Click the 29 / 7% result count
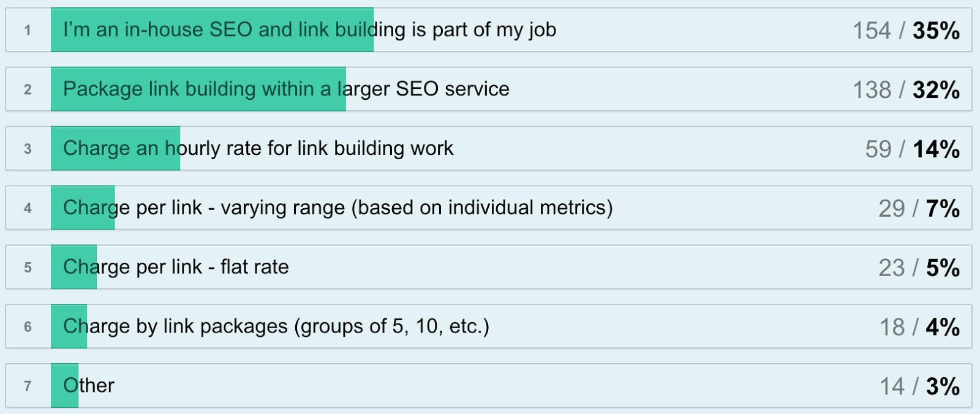This screenshot has height=414, width=980. [919, 209]
